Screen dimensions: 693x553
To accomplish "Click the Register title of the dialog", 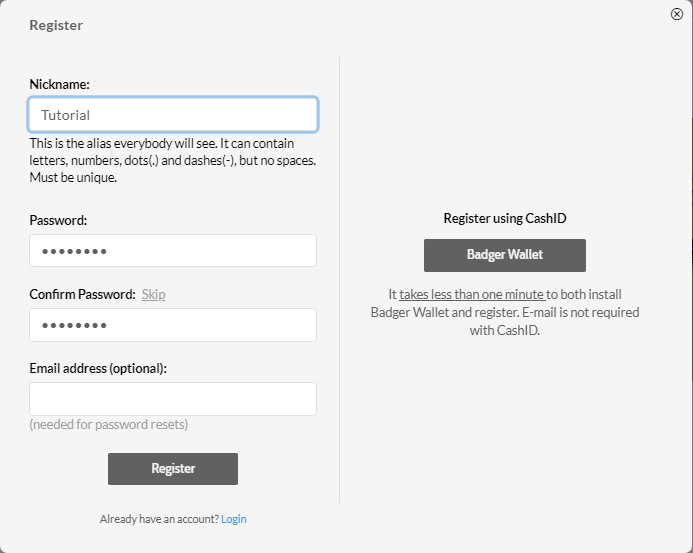I will [x=56, y=25].
